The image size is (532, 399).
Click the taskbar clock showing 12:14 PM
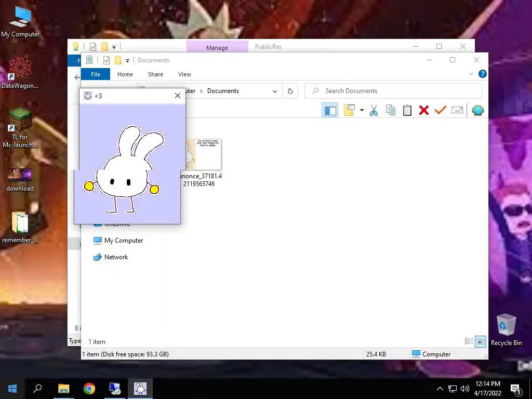(x=487, y=389)
